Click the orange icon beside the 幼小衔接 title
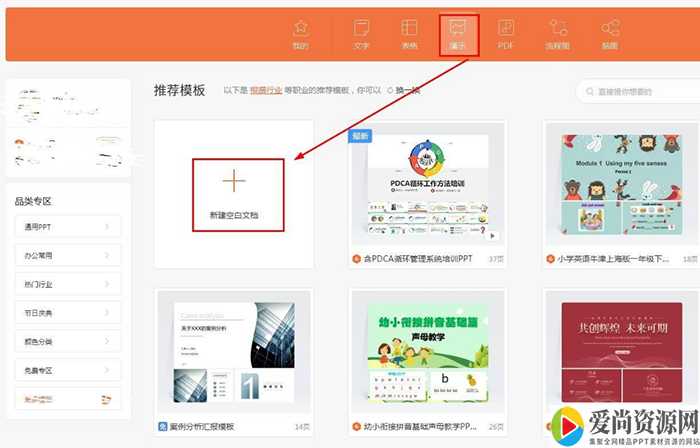This screenshot has width=700, height=448. (x=356, y=427)
